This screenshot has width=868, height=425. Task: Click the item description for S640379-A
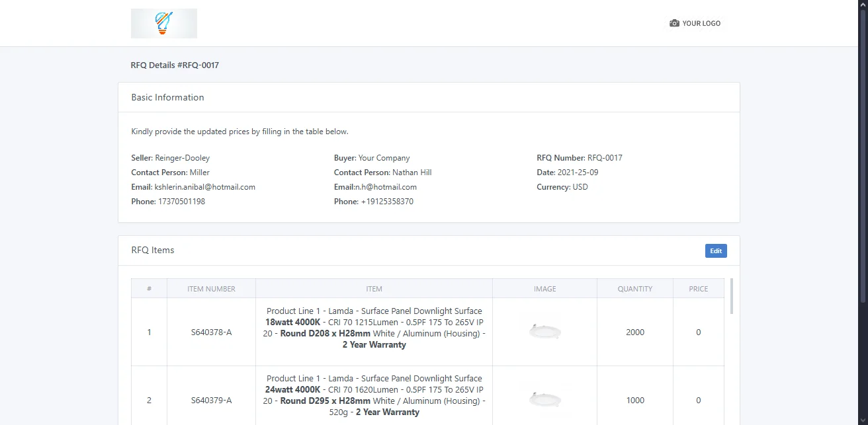point(374,395)
